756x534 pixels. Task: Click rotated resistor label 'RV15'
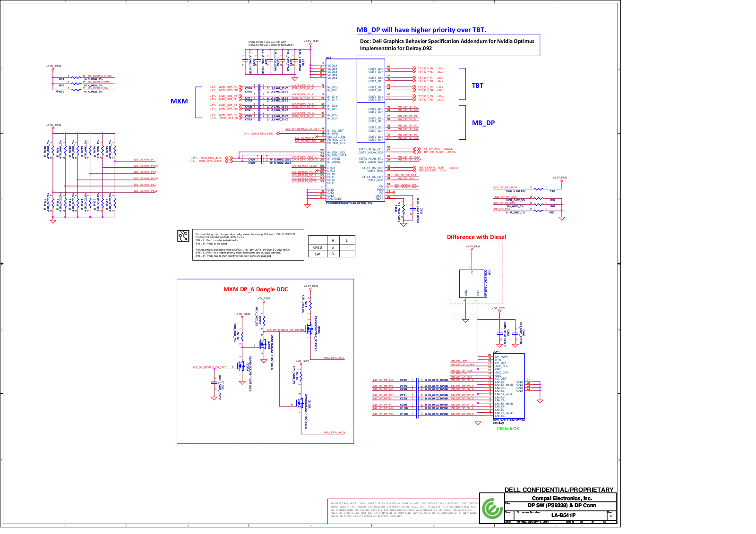[x=107, y=149]
